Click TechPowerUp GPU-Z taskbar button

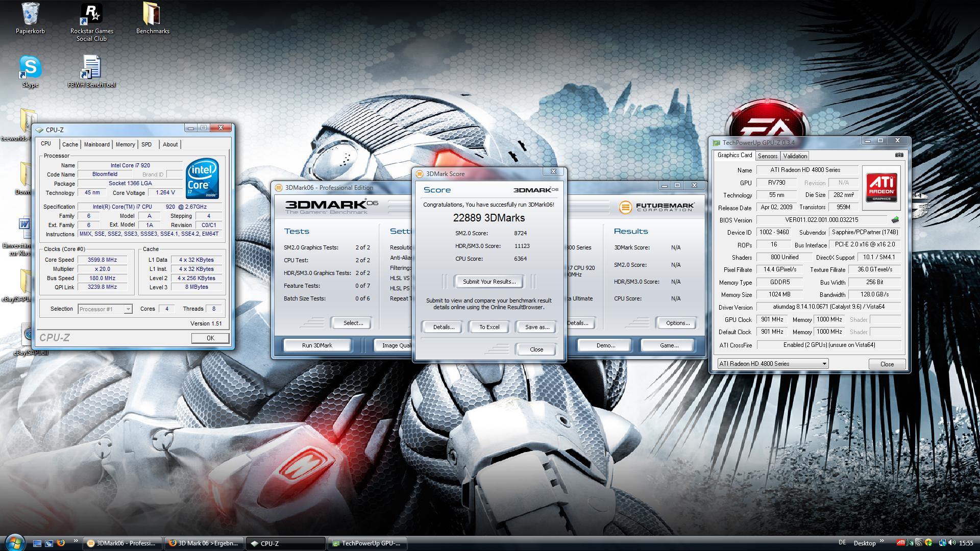pos(367,543)
